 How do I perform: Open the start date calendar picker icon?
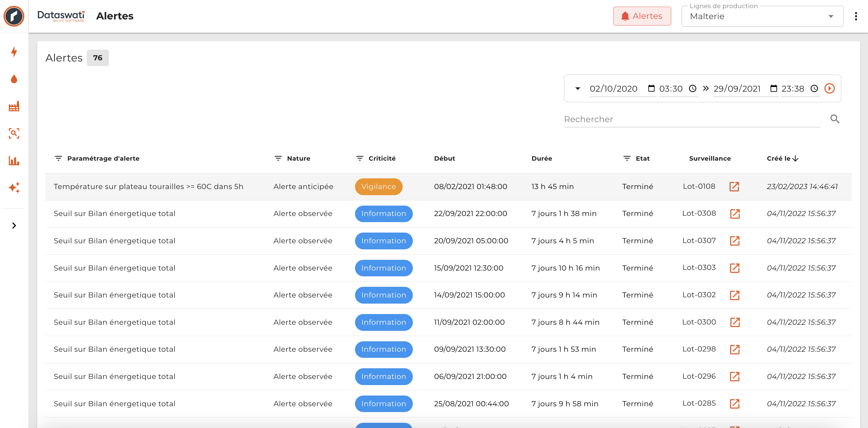click(x=651, y=88)
